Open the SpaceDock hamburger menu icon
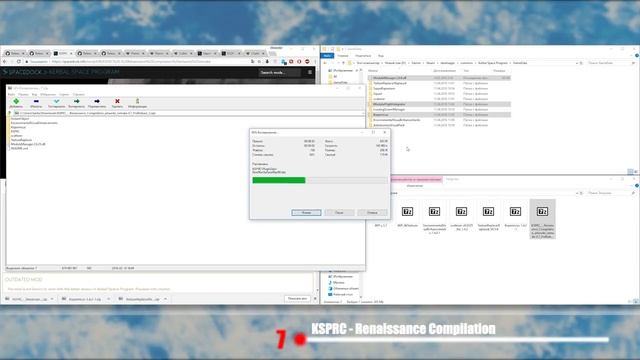This screenshot has height=360, width=640. [310, 72]
